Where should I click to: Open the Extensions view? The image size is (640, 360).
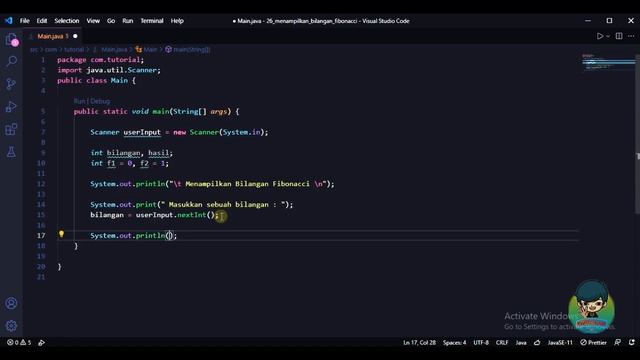(x=11, y=130)
